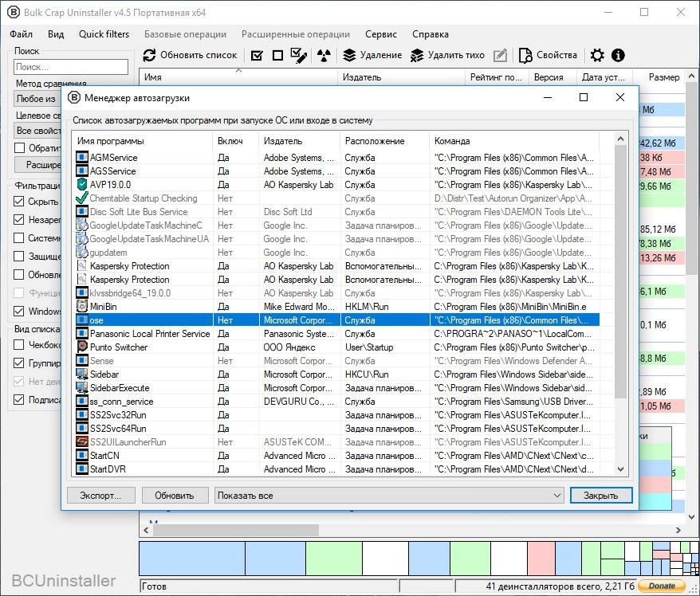Open the Справка menu
Screen dimensions: 700x596
tap(431, 34)
